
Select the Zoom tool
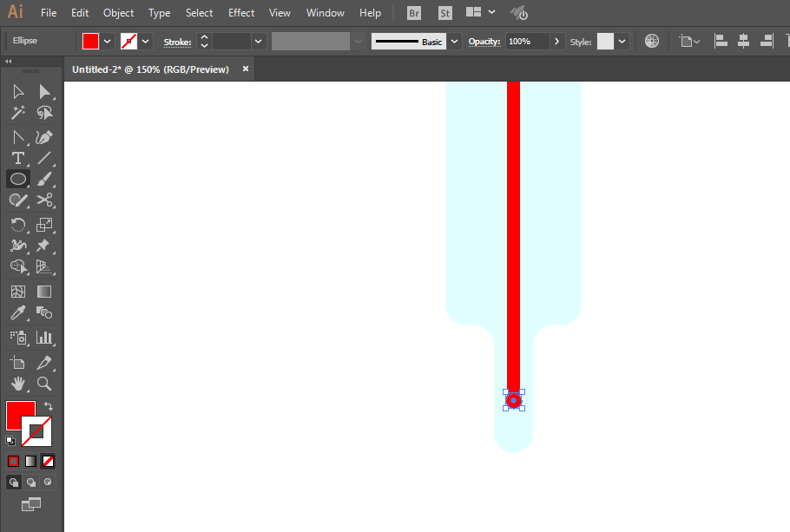pos(44,384)
